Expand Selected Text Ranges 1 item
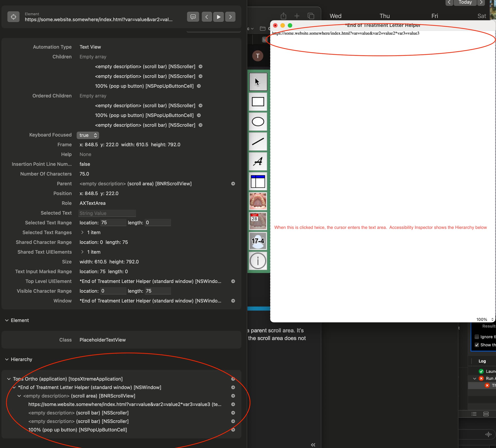The width and height of the screenshot is (496, 448). point(82,232)
